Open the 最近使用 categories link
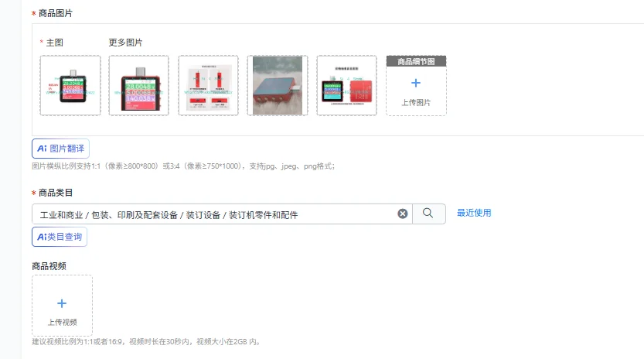 pyautogui.click(x=474, y=213)
